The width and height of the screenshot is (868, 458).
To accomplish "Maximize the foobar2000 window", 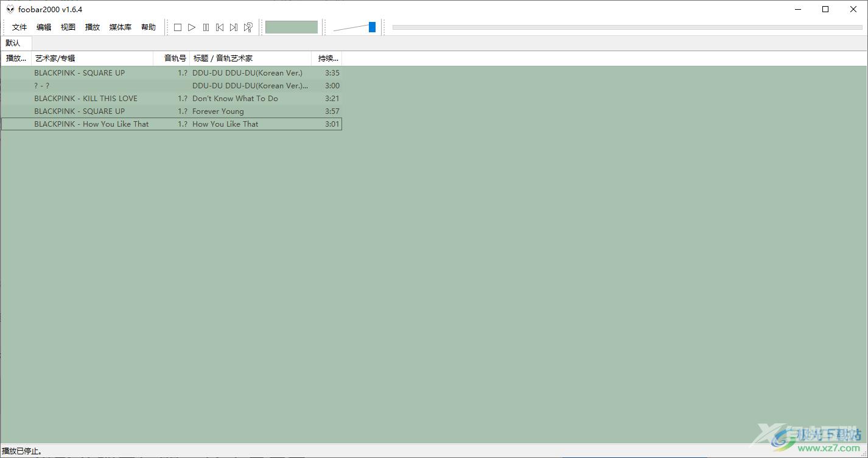I will click(x=825, y=9).
